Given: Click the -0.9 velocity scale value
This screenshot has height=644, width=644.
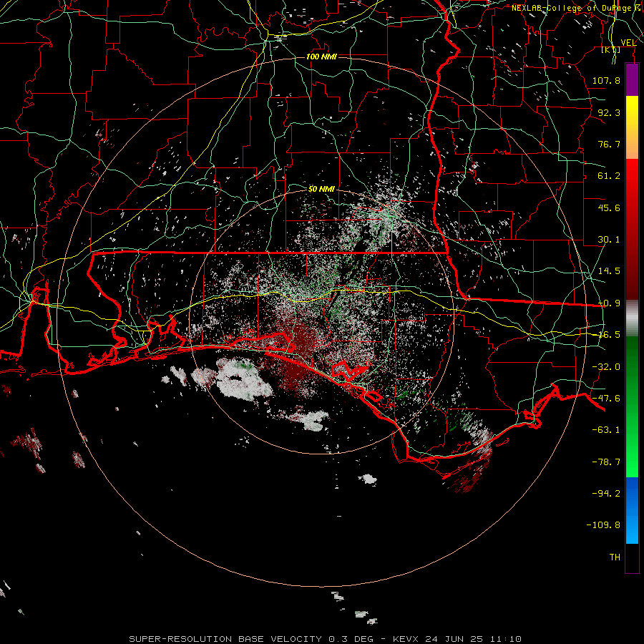Looking at the screenshot, I should [x=609, y=303].
